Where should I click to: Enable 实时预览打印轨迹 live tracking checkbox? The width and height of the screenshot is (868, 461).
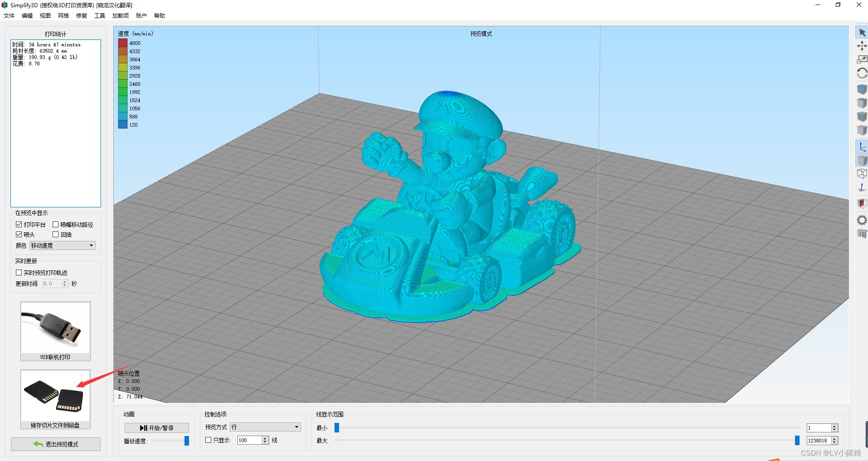click(19, 273)
